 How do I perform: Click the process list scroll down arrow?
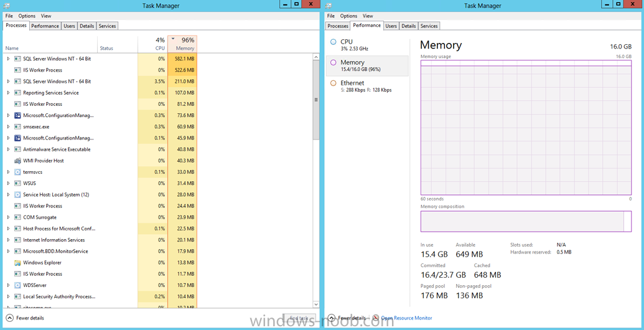316,304
